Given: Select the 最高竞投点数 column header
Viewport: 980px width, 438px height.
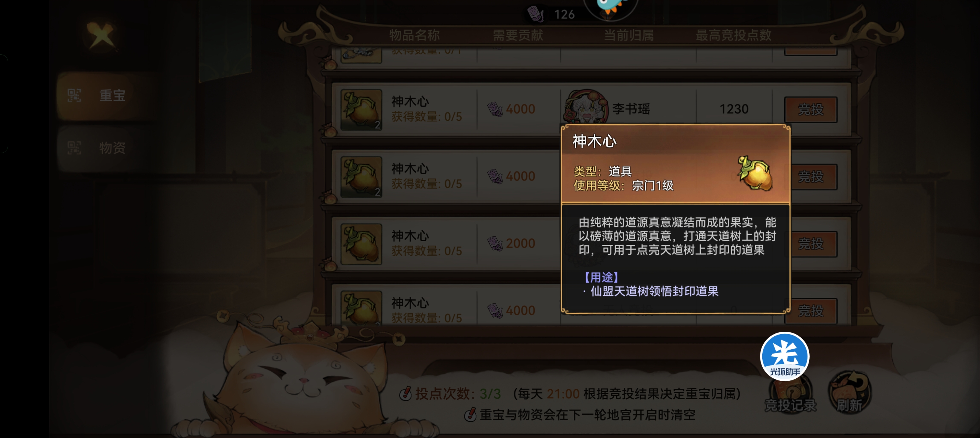Looking at the screenshot, I should click(734, 35).
